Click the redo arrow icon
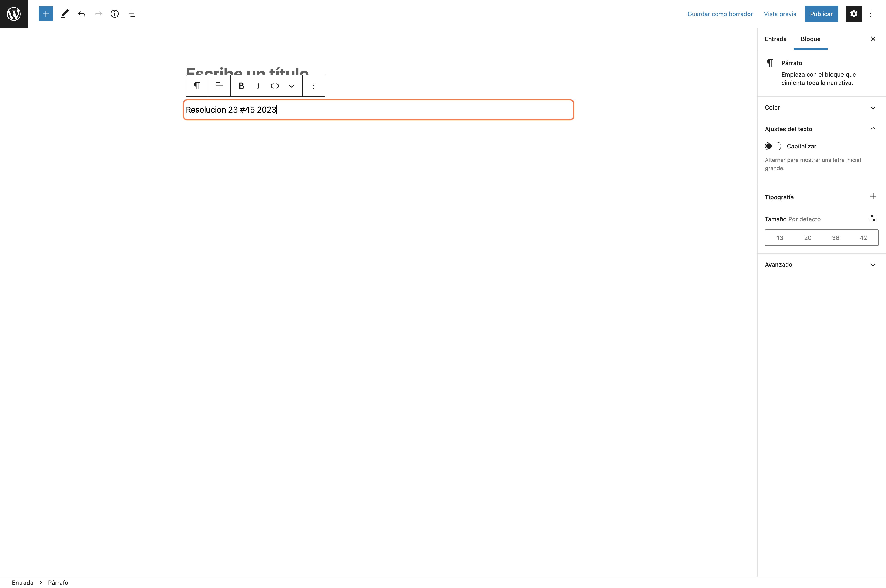 98,14
